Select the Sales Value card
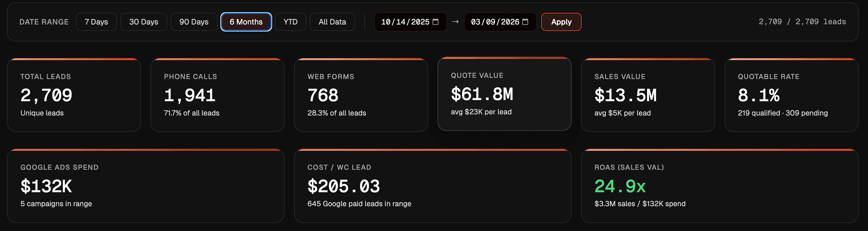Image resolution: width=868 pixels, height=231 pixels. (648, 95)
